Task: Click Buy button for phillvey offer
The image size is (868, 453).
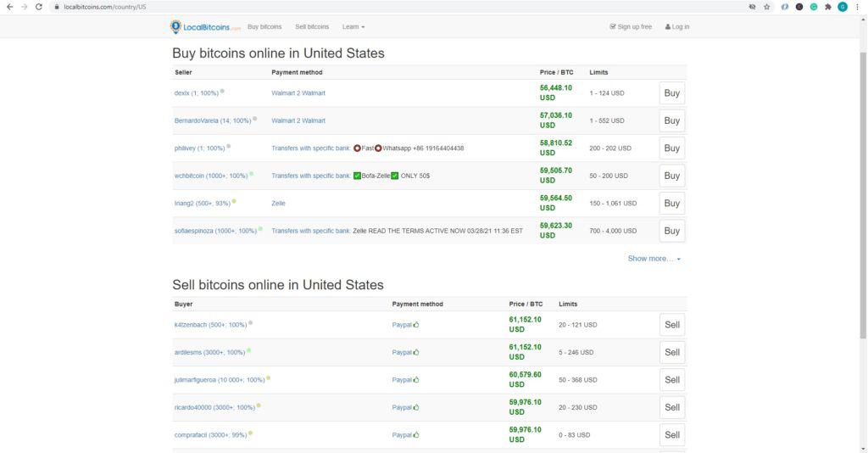Action: (672, 148)
